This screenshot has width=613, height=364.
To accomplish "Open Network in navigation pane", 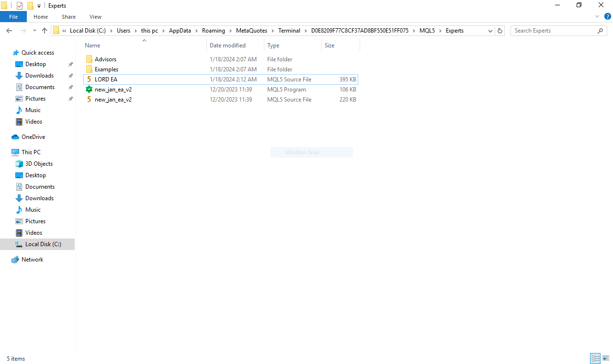I will coord(32,260).
